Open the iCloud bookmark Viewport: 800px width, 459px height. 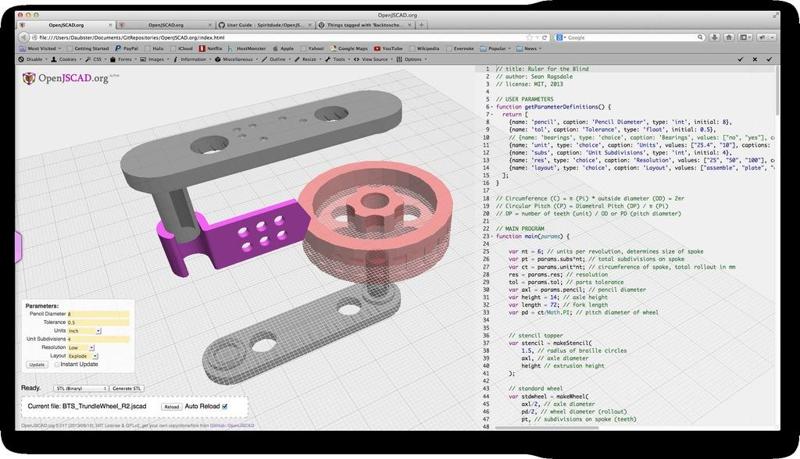pyautogui.click(x=181, y=48)
